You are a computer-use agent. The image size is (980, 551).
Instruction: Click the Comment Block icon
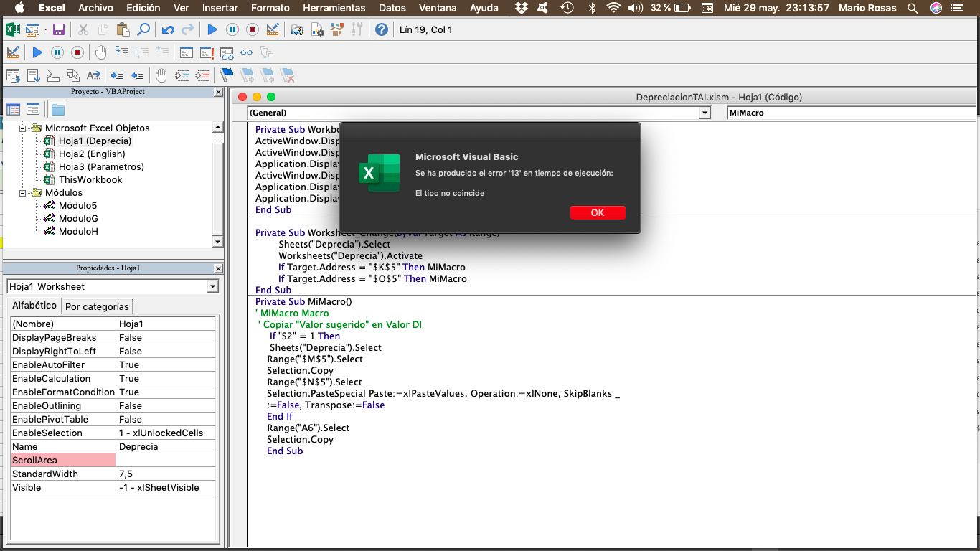click(182, 75)
